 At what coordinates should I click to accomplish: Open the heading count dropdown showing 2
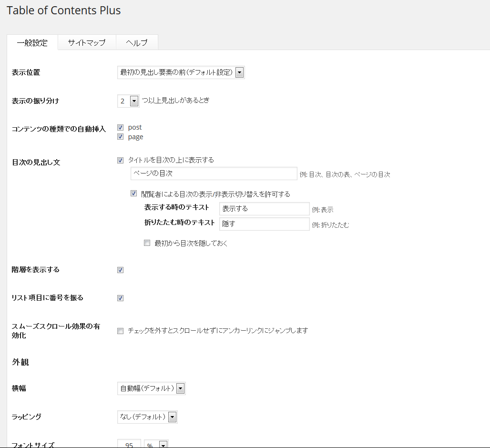point(128,101)
